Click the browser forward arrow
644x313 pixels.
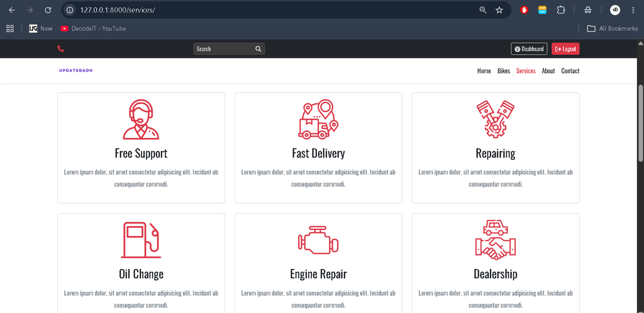click(x=30, y=10)
